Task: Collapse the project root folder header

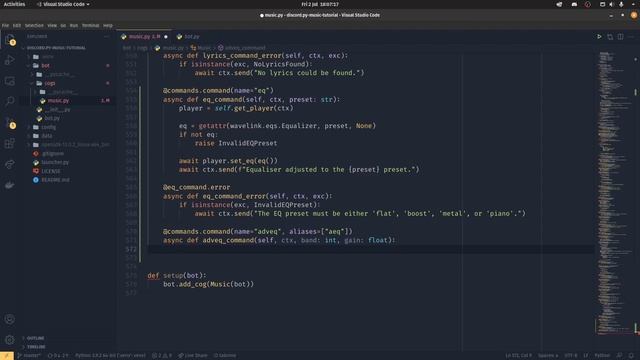Action: click(x=69, y=48)
